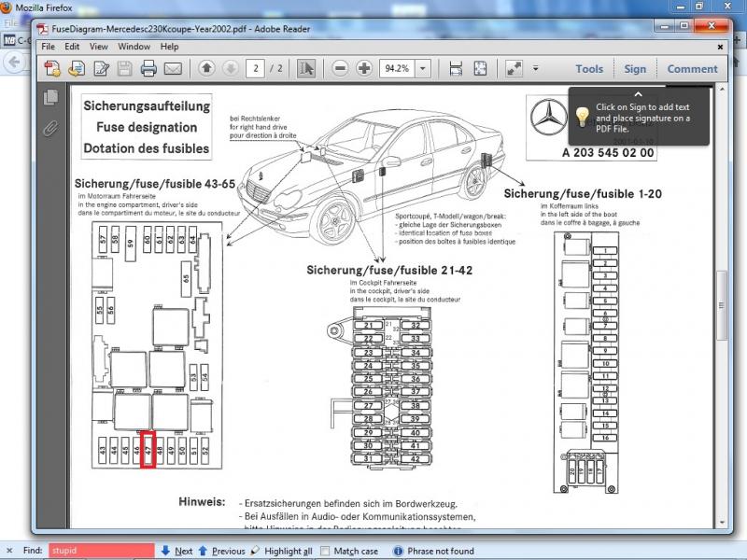Screen dimensions: 747x560
Task: Open the toolbar customize small dropdown arrow
Action: click(535, 68)
